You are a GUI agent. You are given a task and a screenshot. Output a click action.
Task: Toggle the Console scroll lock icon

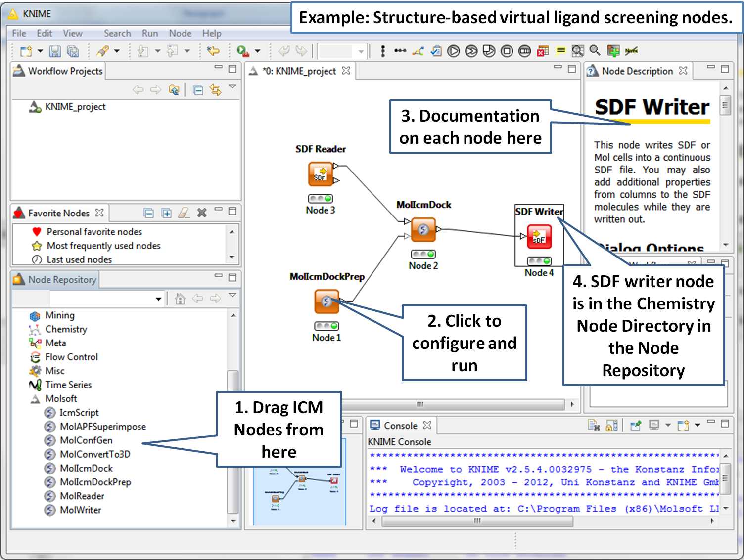point(611,425)
